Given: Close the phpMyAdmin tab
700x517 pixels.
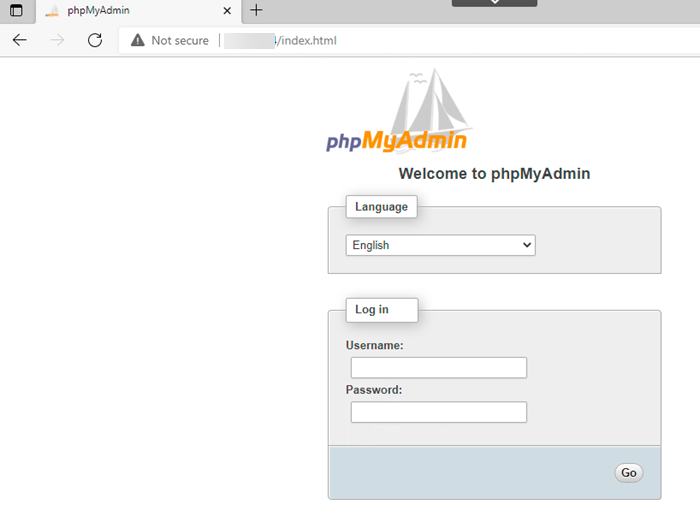Looking at the screenshot, I should (x=227, y=11).
